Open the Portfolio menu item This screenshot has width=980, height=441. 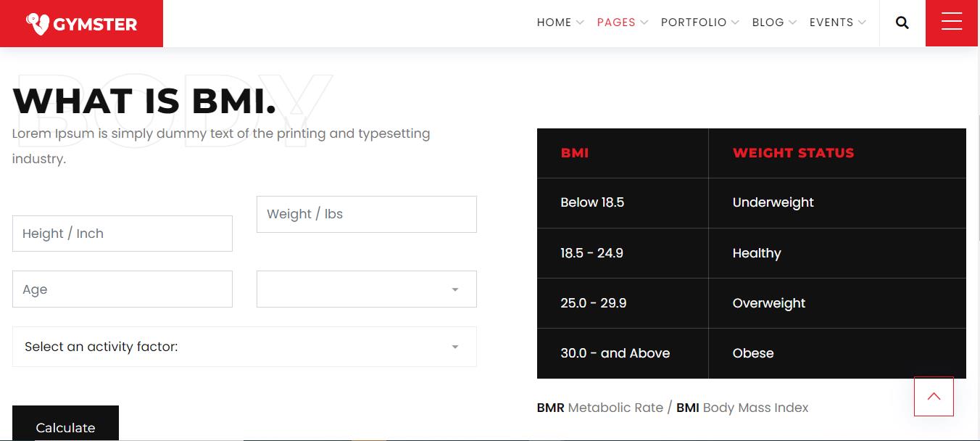point(694,22)
